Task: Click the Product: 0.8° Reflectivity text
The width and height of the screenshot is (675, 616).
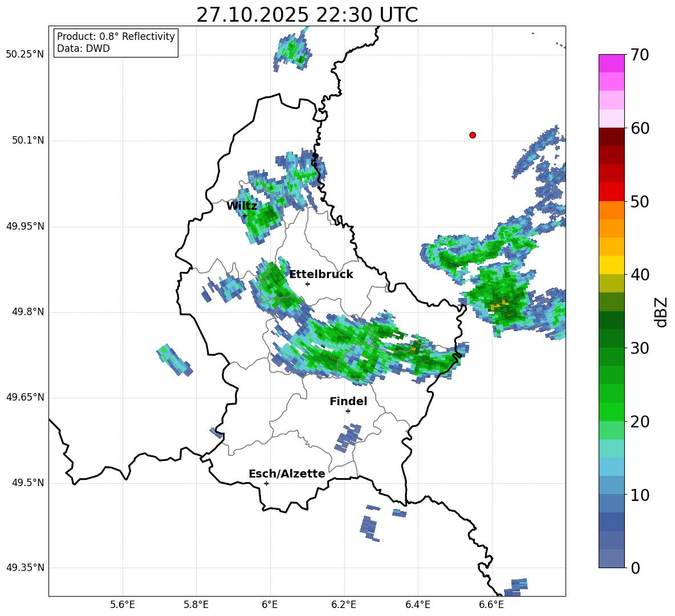Action: (116, 36)
